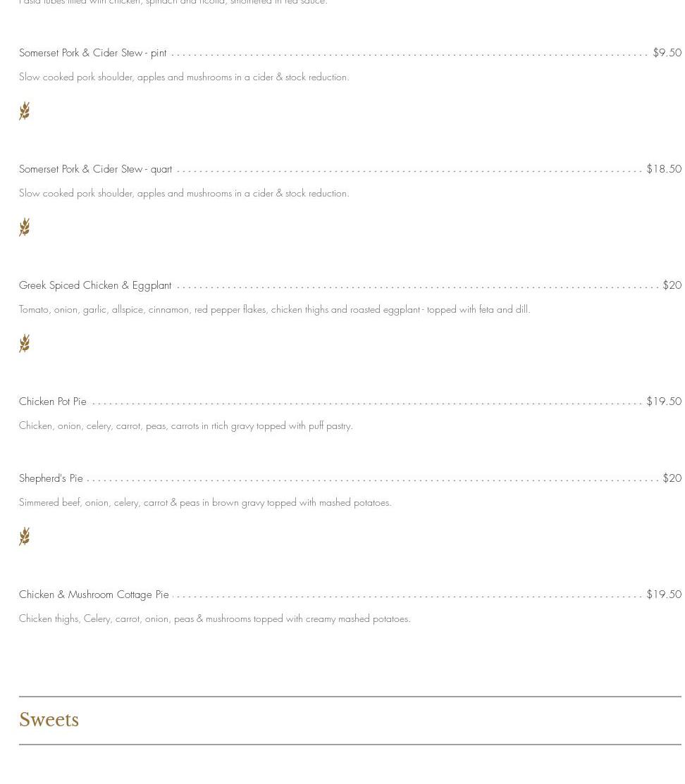Click the Chicken Pot Pie ingredients description
Screen dimensions: 685x784
(186, 426)
